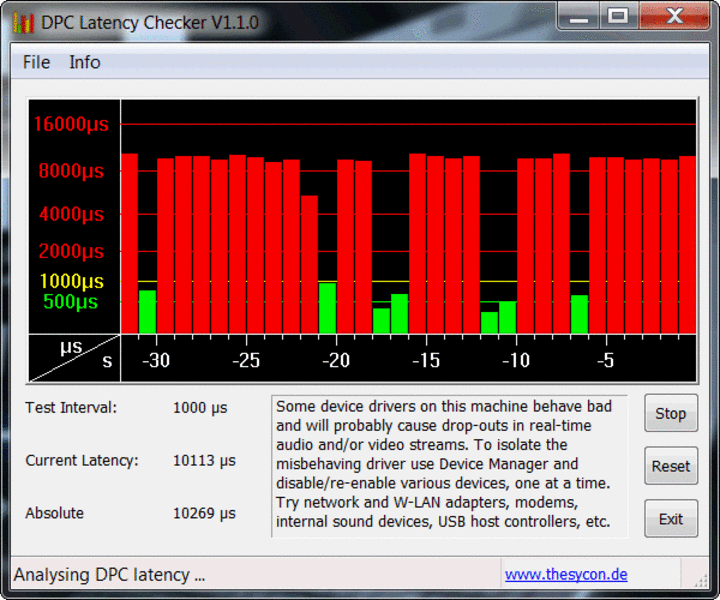Viewport: 720px width, 600px height.
Task: Click the driver warning message text box
Action: coord(450,466)
